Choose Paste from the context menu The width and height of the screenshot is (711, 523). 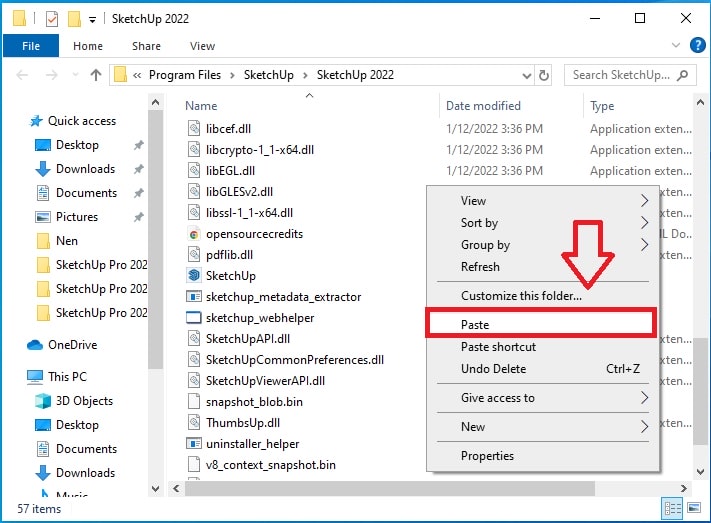541,324
